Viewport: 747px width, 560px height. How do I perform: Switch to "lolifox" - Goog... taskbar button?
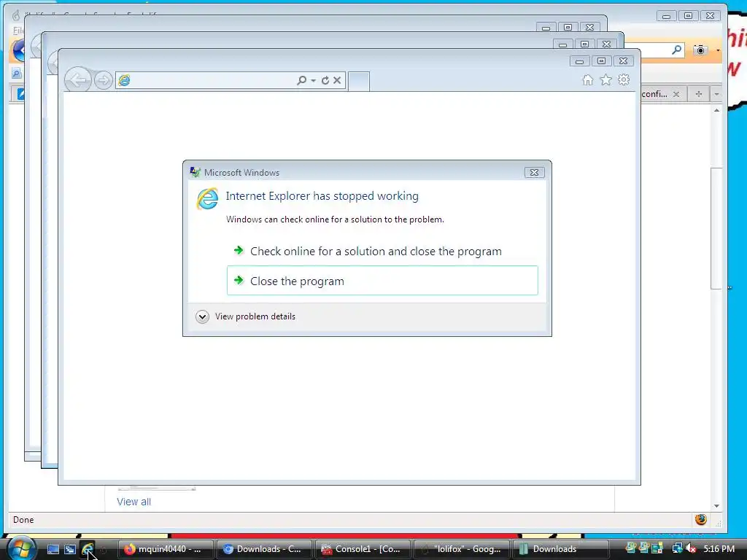click(x=462, y=549)
